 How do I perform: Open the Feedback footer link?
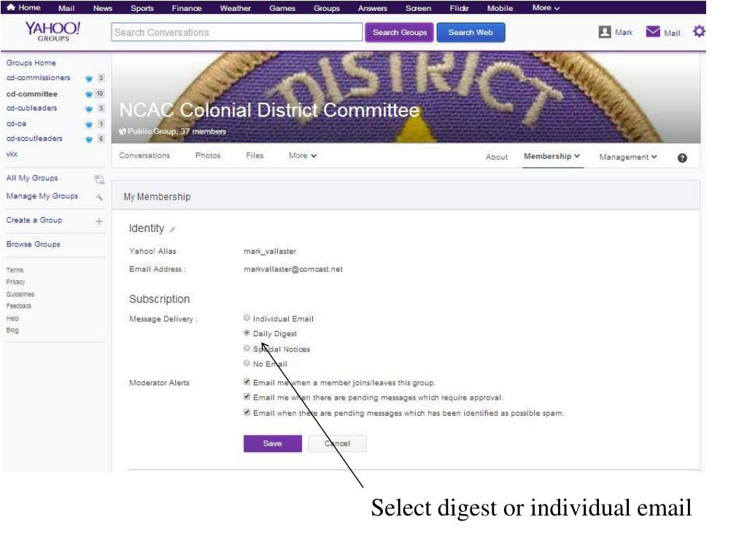tap(18, 306)
